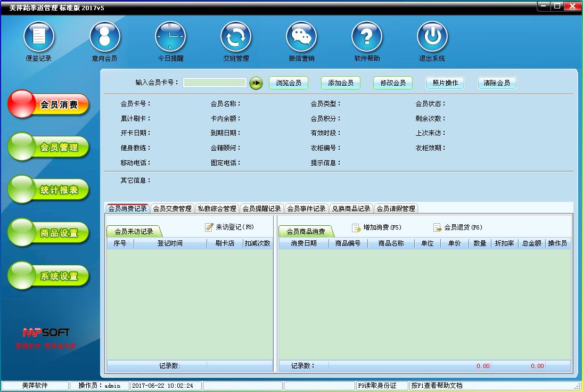The width and height of the screenshot is (583, 392).
Task: Click the 退出系统 power icon
Action: [432, 36]
